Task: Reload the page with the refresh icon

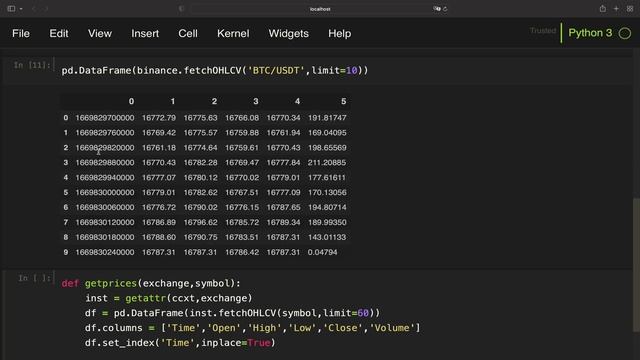Action: tap(445, 9)
